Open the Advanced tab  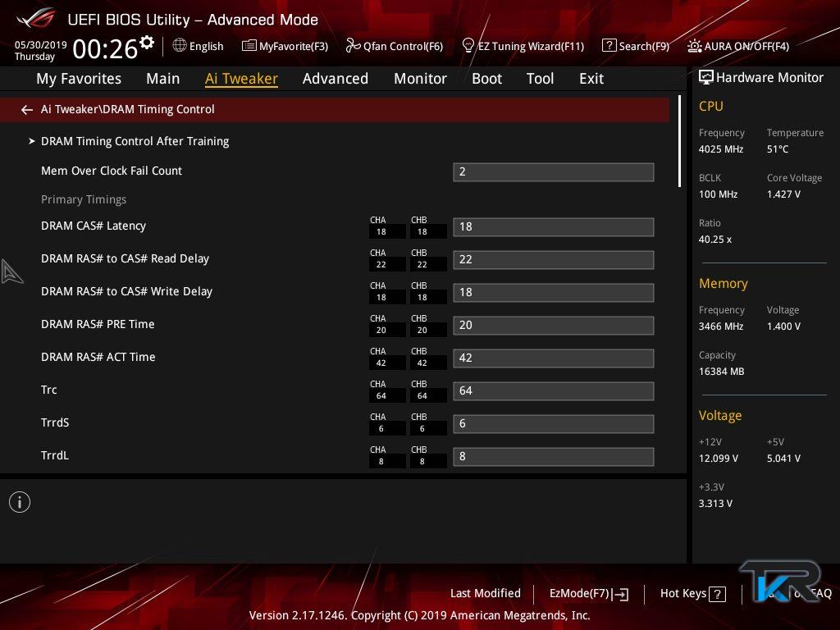click(x=336, y=79)
